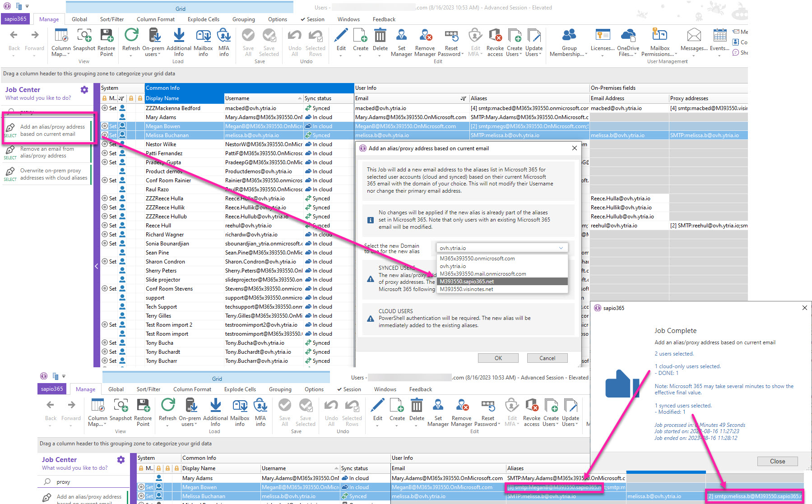The height and width of the screenshot is (504, 812).
Task: Open Grouping tab in lower window
Action: tap(280, 389)
